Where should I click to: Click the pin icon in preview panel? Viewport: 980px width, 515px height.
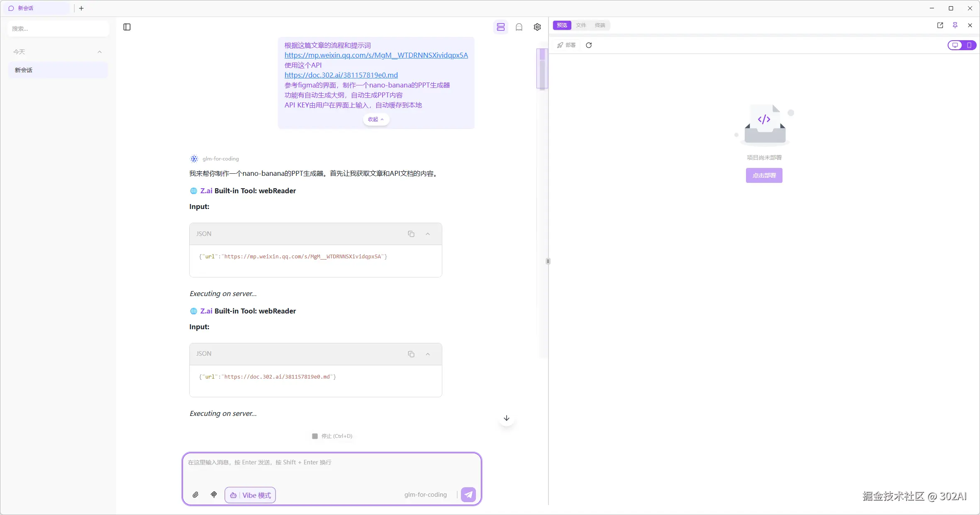pyautogui.click(x=955, y=25)
